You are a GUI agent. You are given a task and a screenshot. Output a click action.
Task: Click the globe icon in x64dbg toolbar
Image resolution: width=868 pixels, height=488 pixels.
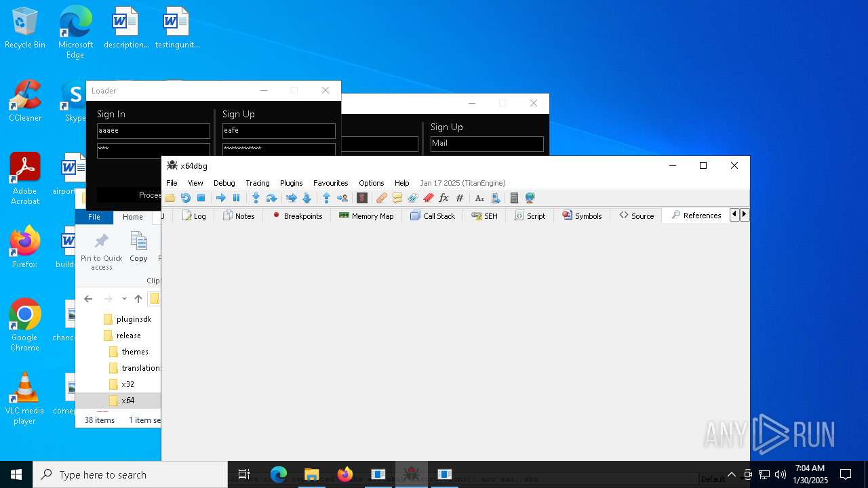coord(530,198)
